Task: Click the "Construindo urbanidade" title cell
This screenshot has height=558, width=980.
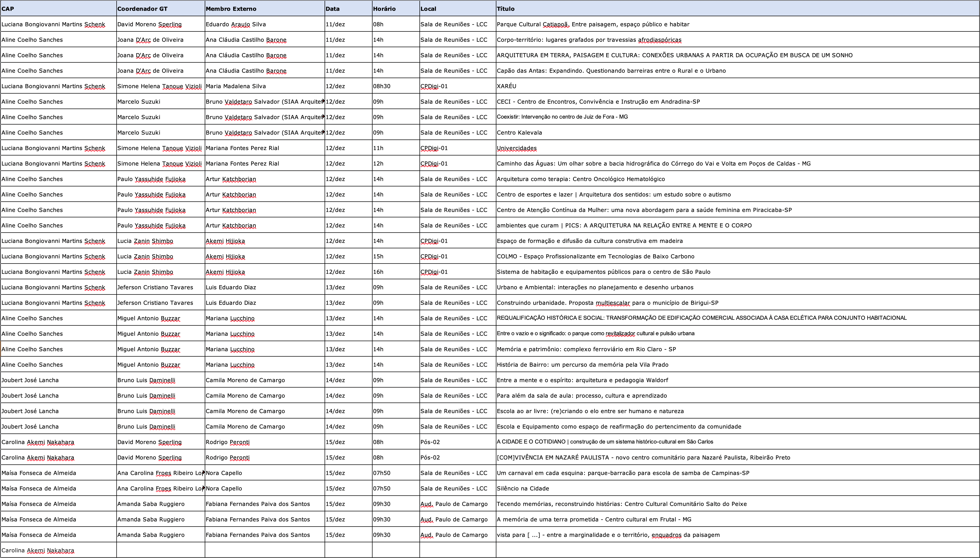Action: [738, 303]
